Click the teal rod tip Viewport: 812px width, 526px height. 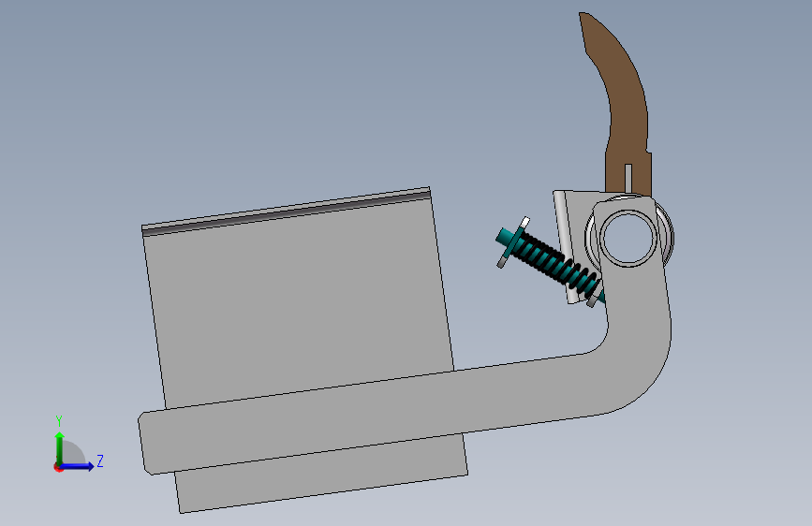point(504,237)
